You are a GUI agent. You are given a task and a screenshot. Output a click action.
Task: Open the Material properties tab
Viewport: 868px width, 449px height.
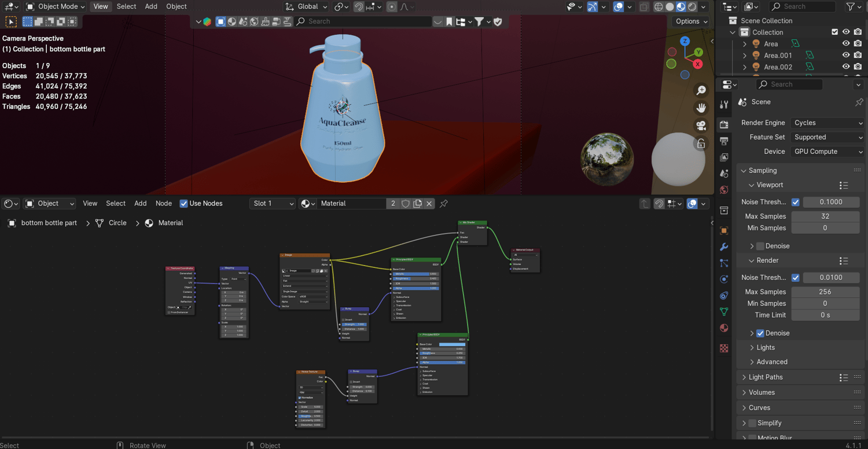(x=724, y=328)
